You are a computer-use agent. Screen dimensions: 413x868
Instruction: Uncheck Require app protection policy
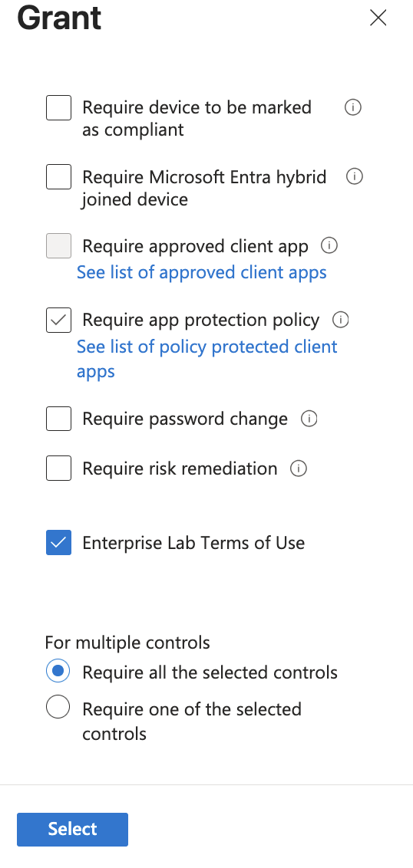[x=59, y=320]
